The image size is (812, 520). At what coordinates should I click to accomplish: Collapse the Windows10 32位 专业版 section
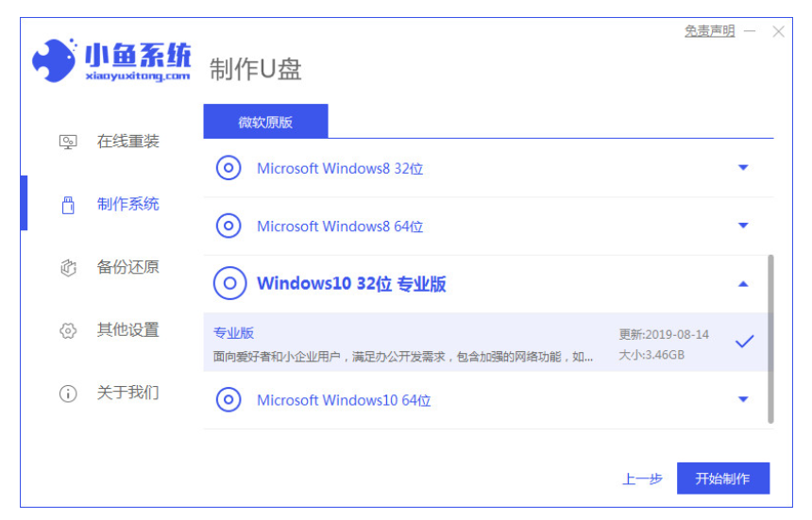coord(742,284)
